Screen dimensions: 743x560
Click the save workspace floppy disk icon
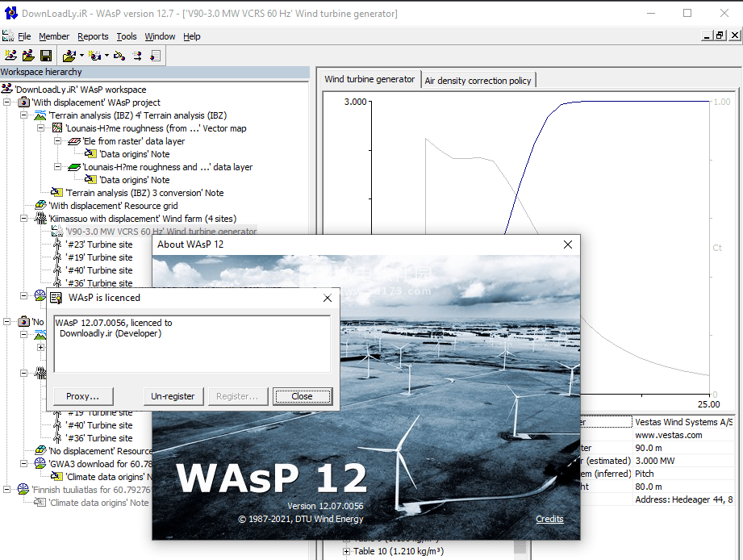(x=46, y=56)
